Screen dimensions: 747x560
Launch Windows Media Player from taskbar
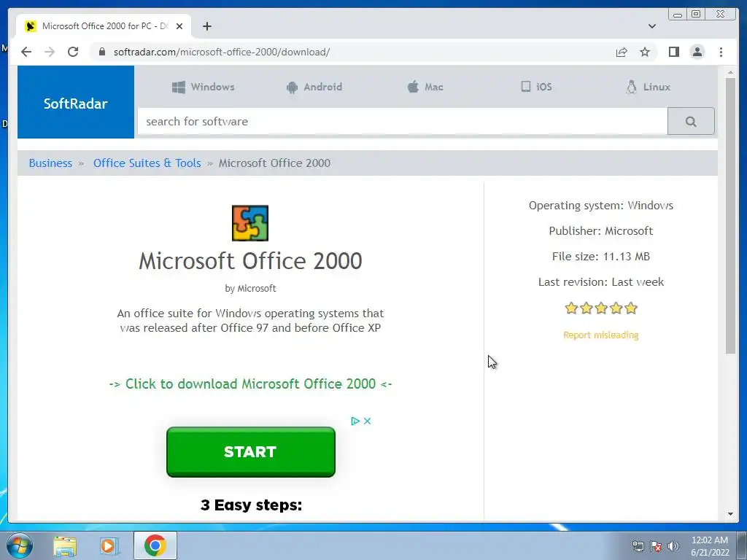coord(109,545)
